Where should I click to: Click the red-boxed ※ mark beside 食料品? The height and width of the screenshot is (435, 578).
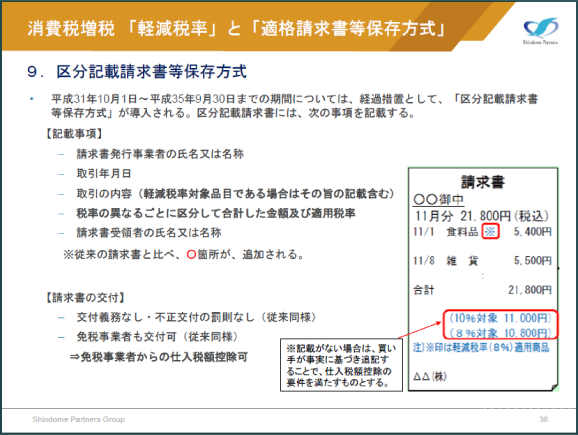[490, 232]
